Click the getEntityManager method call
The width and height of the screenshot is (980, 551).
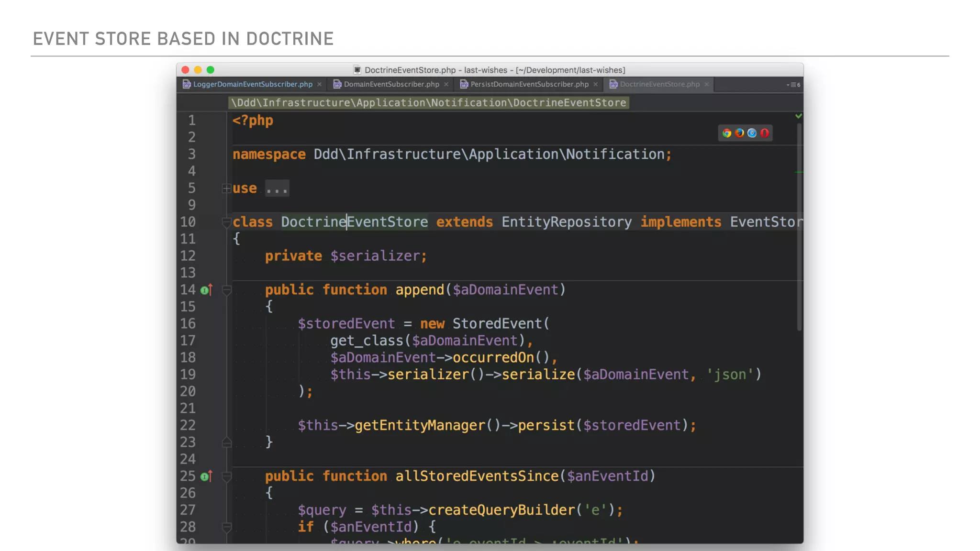(x=420, y=425)
